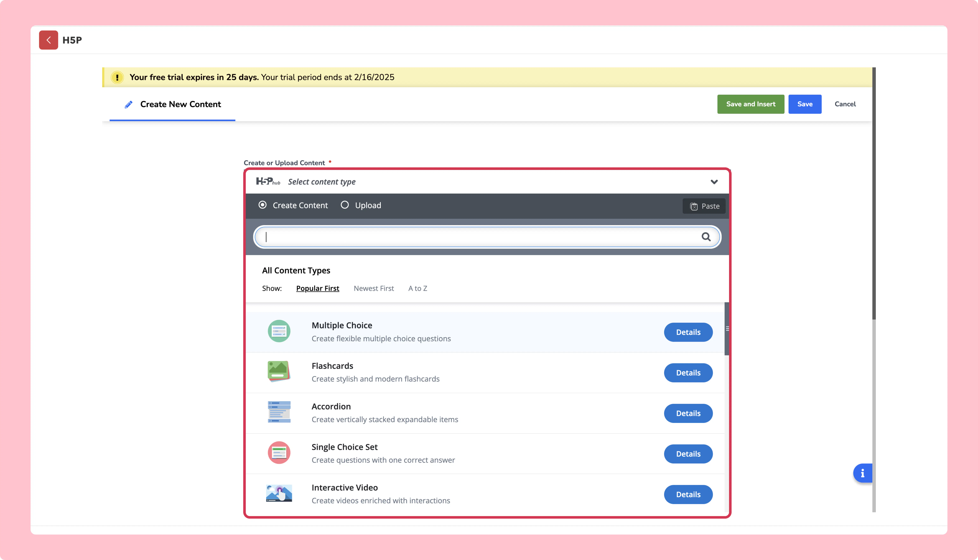
Task: Choose Multiple Choice content type title
Action: [x=342, y=325]
